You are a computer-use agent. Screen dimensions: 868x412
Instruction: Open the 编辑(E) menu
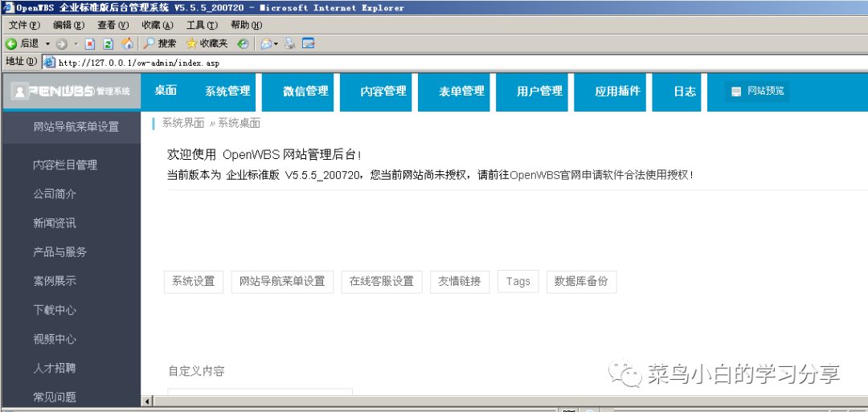pos(68,26)
